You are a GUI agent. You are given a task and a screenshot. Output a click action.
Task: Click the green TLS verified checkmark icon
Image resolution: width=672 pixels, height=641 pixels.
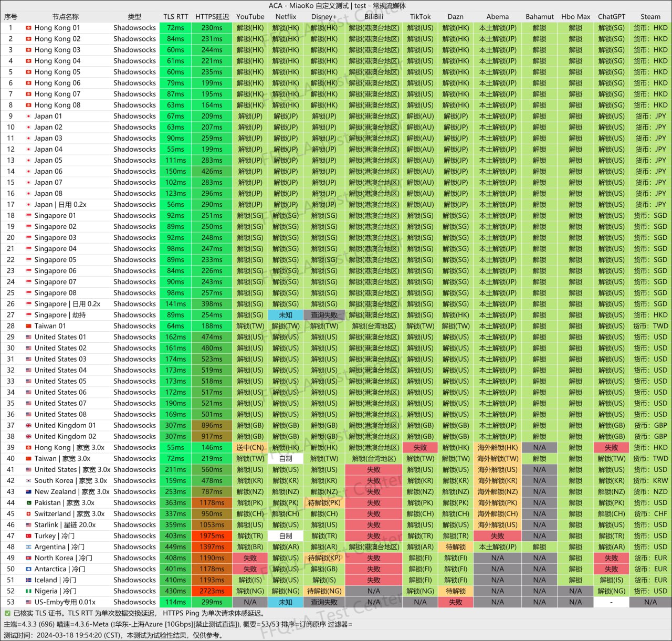[7, 613]
